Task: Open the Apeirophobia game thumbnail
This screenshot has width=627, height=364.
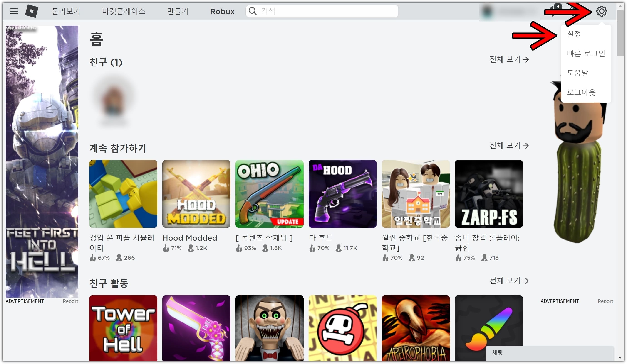Action: [x=416, y=328]
